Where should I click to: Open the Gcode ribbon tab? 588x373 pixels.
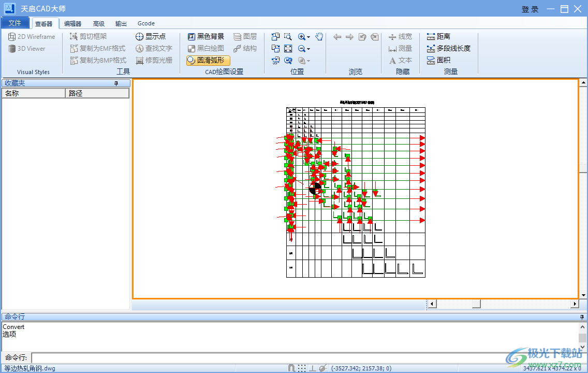146,24
